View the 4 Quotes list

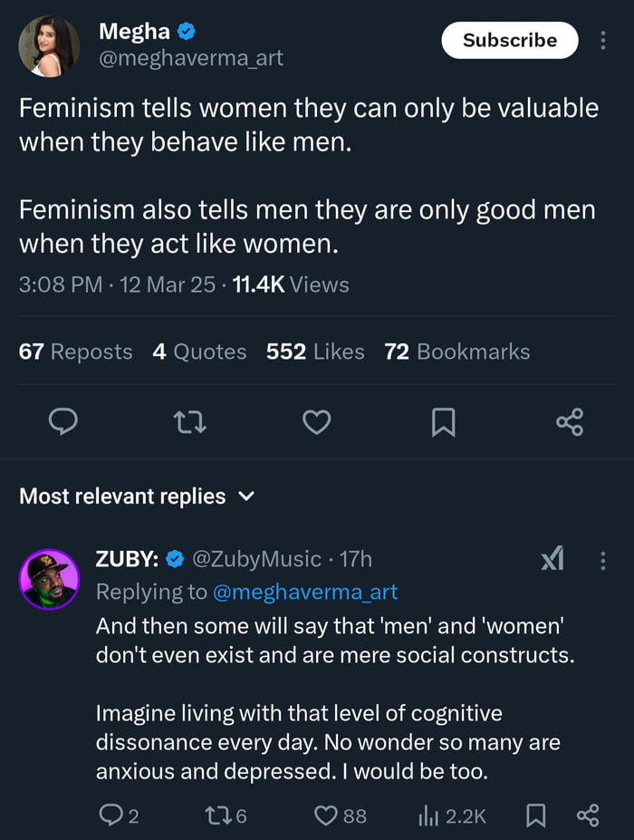tap(199, 352)
